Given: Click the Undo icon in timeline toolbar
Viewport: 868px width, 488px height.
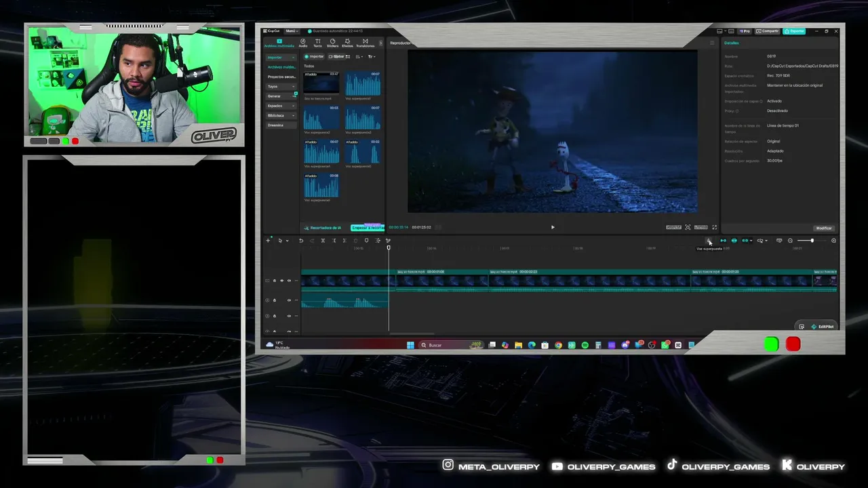Looking at the screenshot, I should click(x=301, y=241).
